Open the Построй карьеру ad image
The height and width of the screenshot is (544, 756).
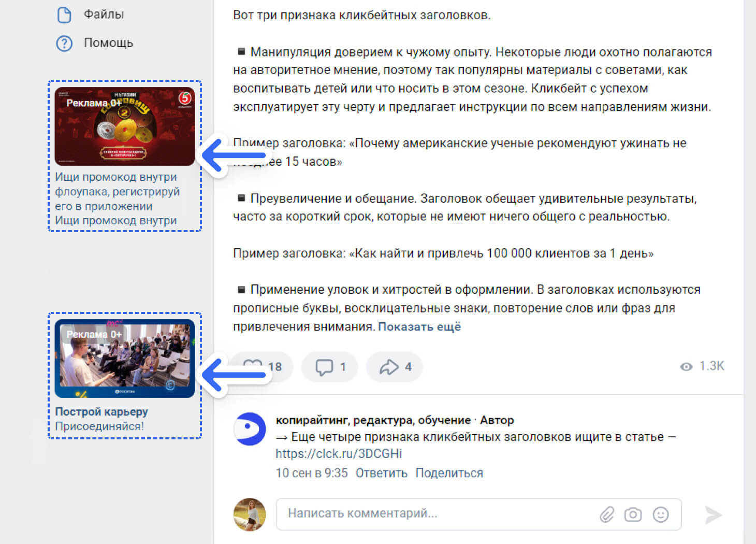click(125, 359)
